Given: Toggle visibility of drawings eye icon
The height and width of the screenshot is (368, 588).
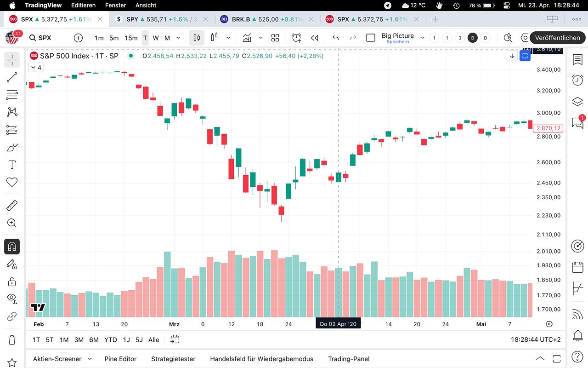Looking at the screenshot, I should click(12, 298).
